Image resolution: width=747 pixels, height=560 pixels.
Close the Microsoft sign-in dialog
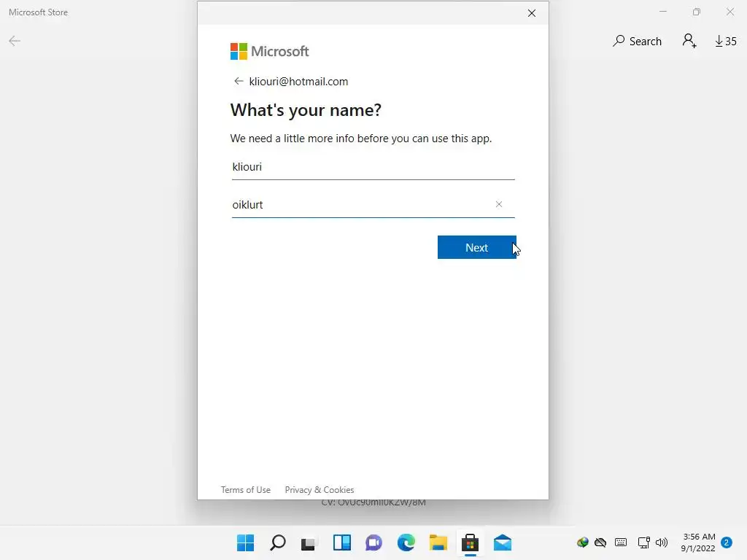pyautogui.click(x=532, y=13)
